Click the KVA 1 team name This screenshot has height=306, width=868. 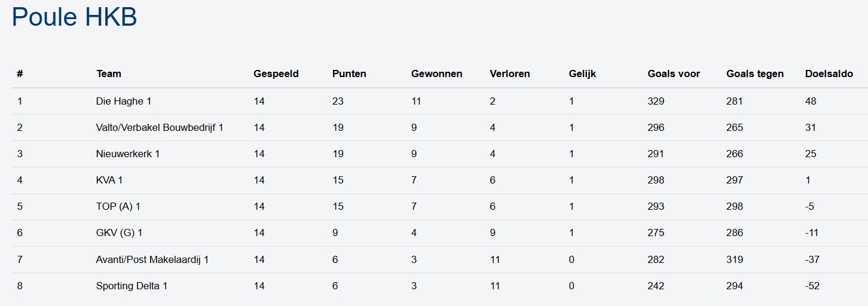click(109, 180)
